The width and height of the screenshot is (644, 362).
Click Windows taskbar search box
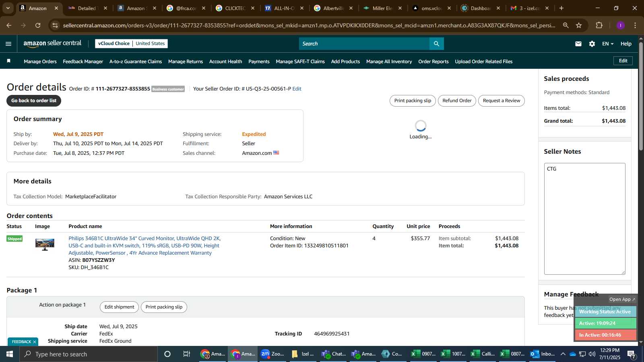89,354
